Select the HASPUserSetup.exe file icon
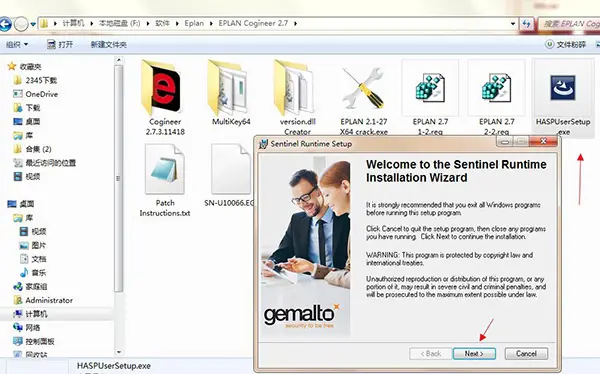This screenshot has height=374, width=600. click(x=562, y=88)
